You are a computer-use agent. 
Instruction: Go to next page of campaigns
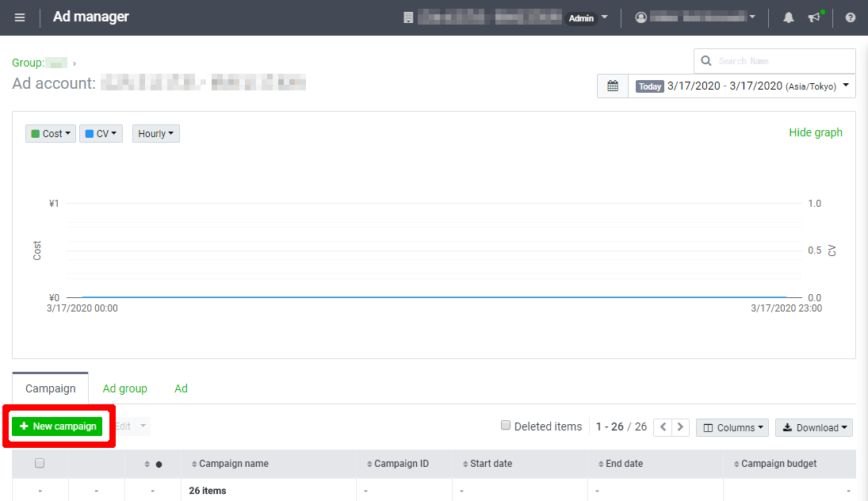click(680, 426)
